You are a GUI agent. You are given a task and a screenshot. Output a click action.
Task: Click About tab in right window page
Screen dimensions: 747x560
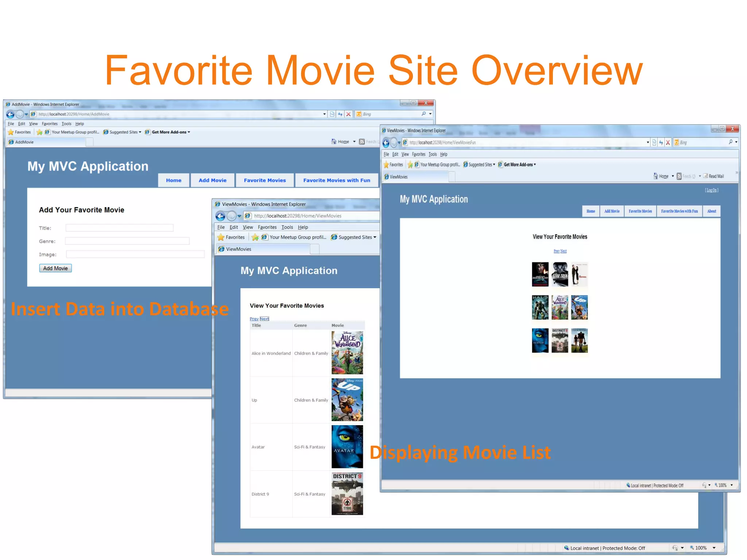point(712,211)
